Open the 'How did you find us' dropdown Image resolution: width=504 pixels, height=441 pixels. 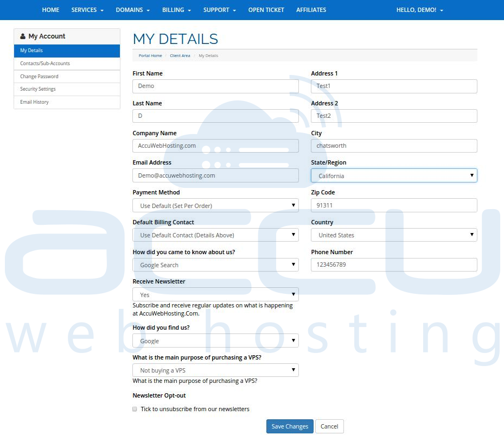pyautogui.click(x=215, y=341)
